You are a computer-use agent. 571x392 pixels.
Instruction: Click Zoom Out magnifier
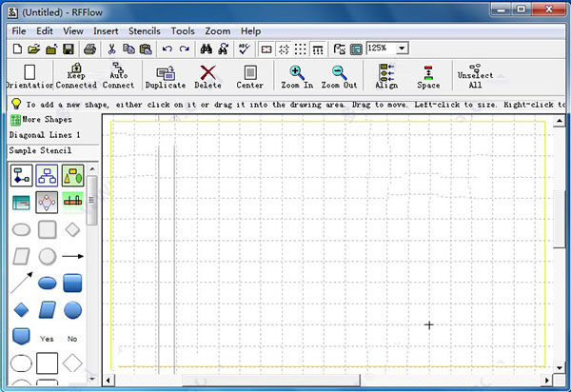[x=340, y=77]
